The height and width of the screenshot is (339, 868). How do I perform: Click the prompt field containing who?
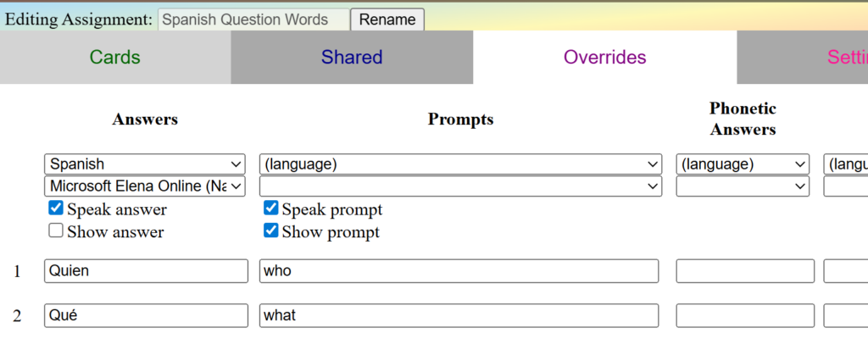point(459,271)
